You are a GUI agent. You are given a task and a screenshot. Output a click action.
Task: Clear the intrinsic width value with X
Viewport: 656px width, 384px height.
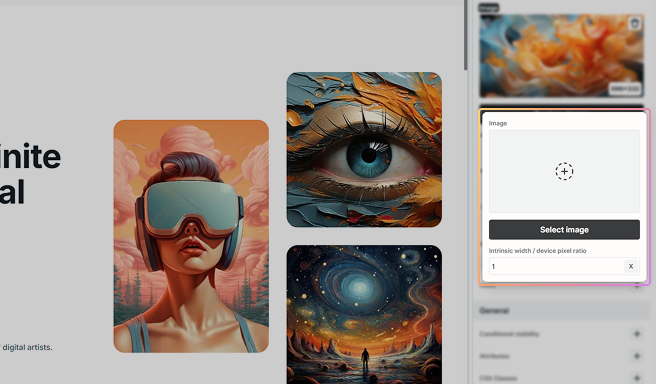pyautogui.click(x=631, y=266)
